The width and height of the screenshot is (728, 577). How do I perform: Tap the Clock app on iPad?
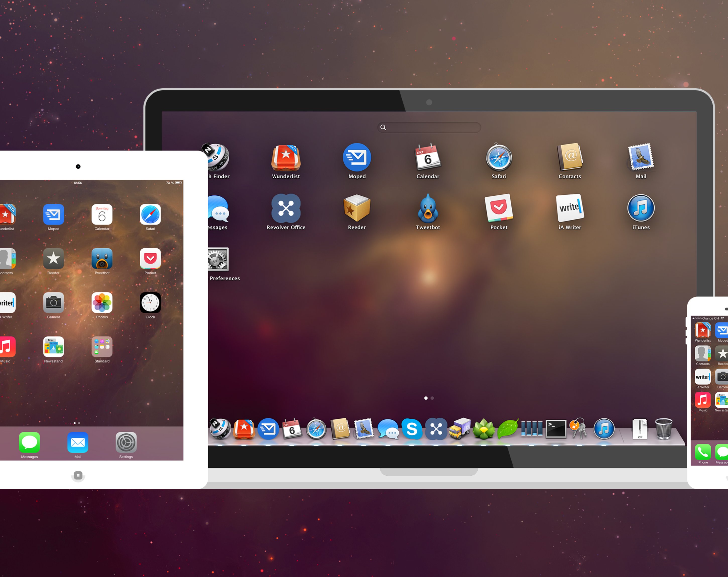(150, 302)
